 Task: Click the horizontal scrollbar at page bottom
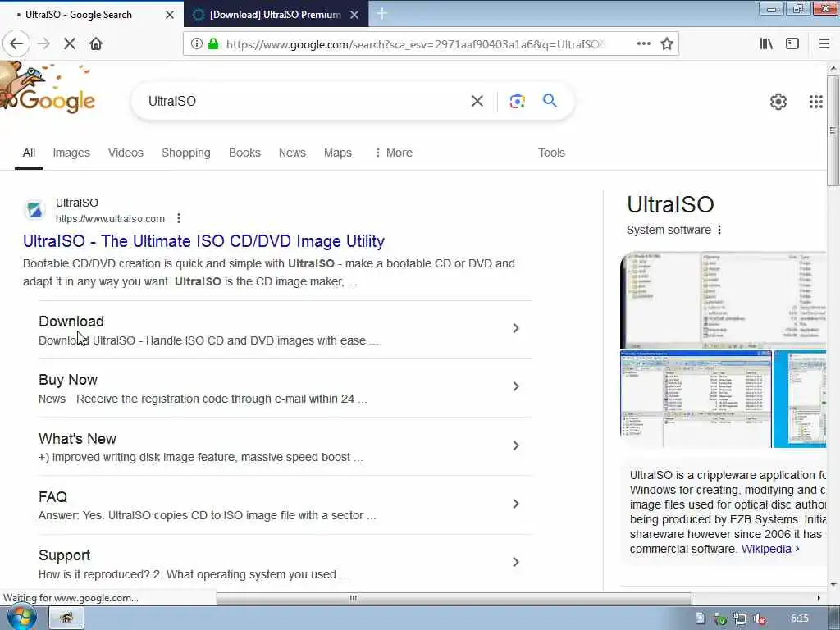[x=454, y=598]
